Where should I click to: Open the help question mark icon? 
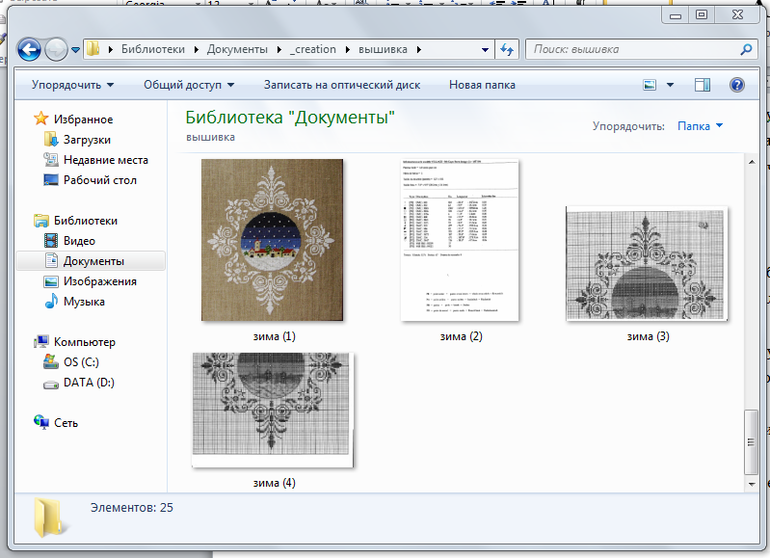(x=737, y=85)
